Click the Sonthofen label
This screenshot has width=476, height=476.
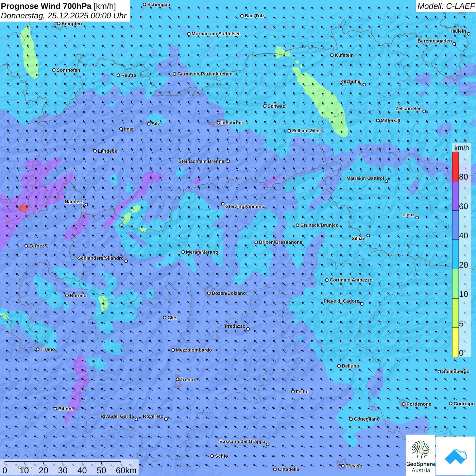point(68,70)
